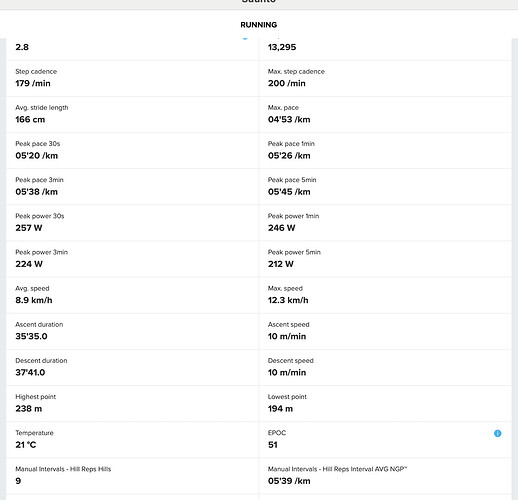Select the Highest point 238 m cell

coord(132,404)
